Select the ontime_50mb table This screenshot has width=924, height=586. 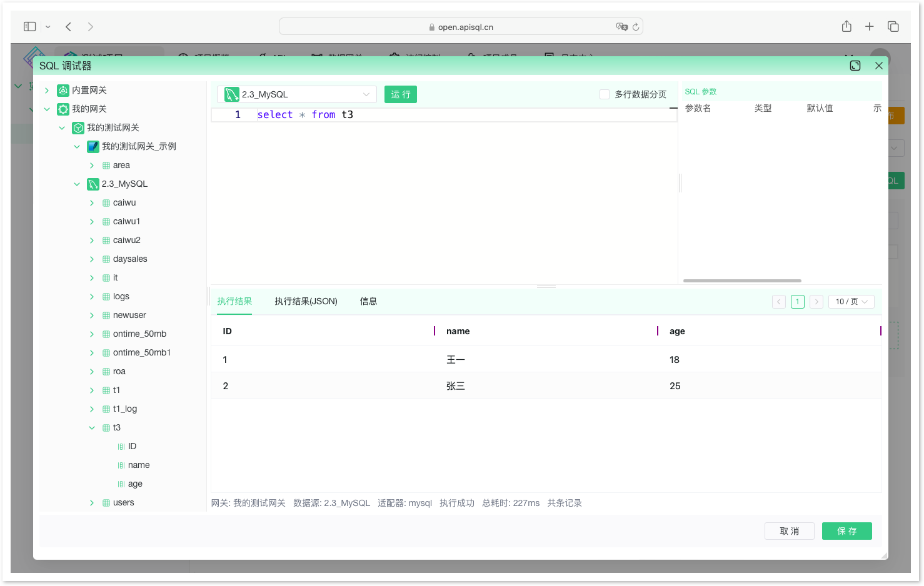point(139,334)
